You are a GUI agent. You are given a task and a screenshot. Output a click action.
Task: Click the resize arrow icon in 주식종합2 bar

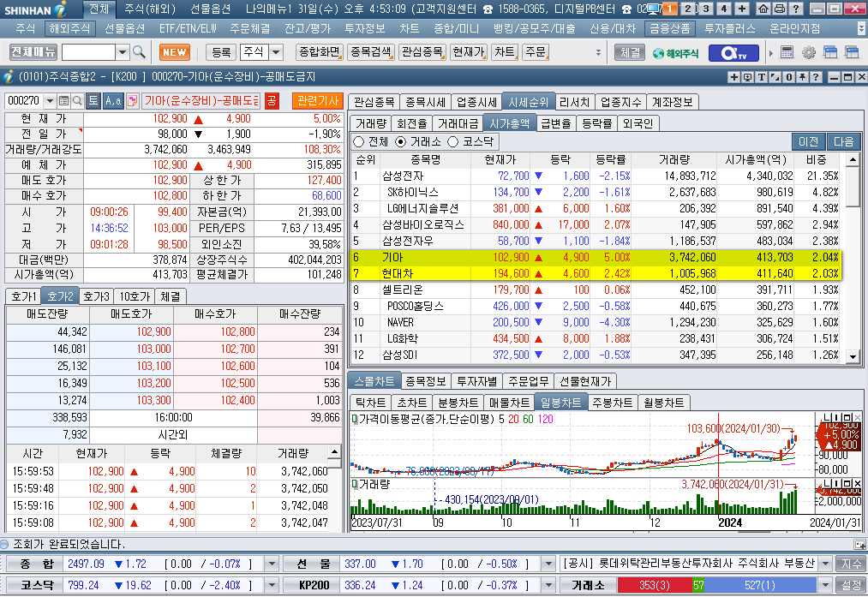pos(775,77)
